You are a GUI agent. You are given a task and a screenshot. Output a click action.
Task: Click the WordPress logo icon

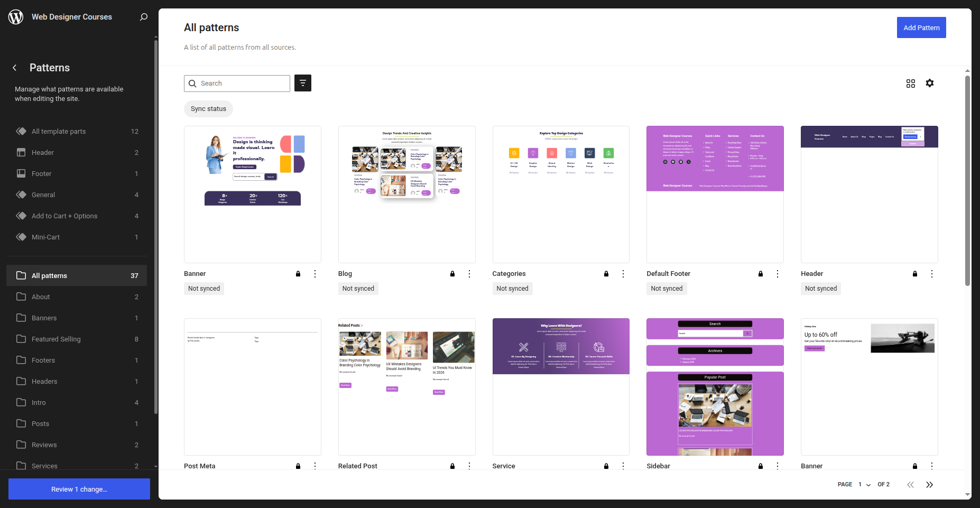pyautogui.click(x=16, y=17)
